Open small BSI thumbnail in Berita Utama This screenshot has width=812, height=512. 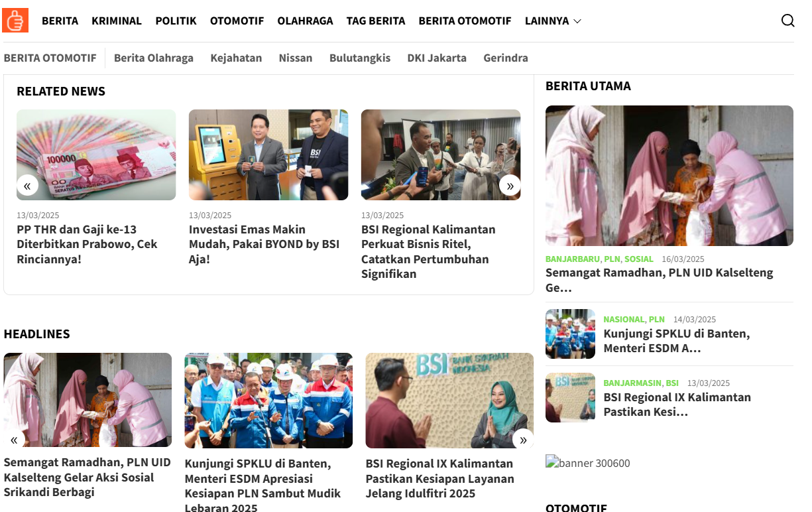(x=570, y=397)
